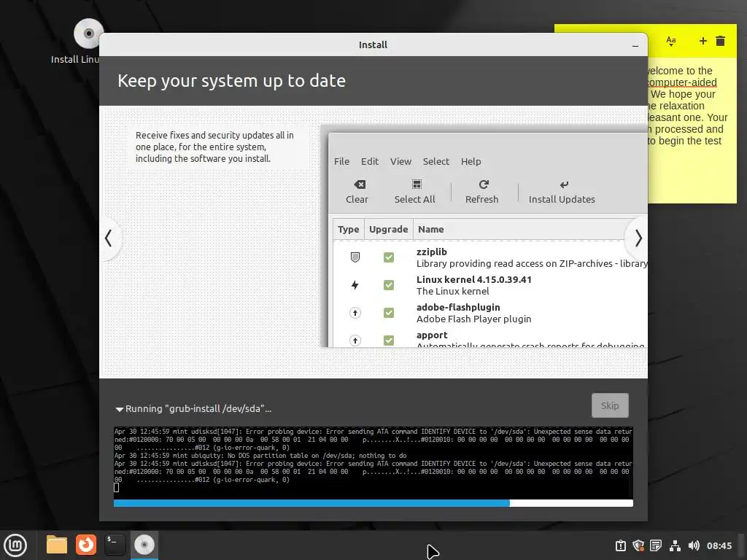Open the Edit menu in slide

point(370,161)
